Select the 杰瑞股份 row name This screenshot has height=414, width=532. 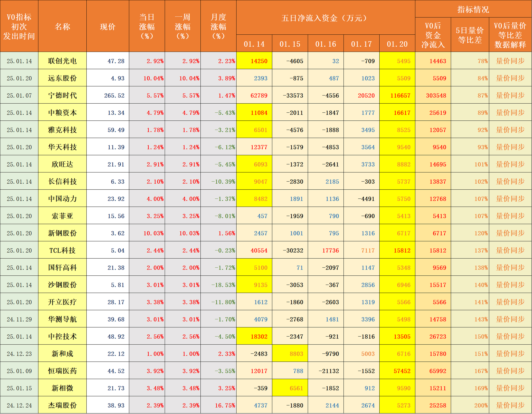pos(62,405)
